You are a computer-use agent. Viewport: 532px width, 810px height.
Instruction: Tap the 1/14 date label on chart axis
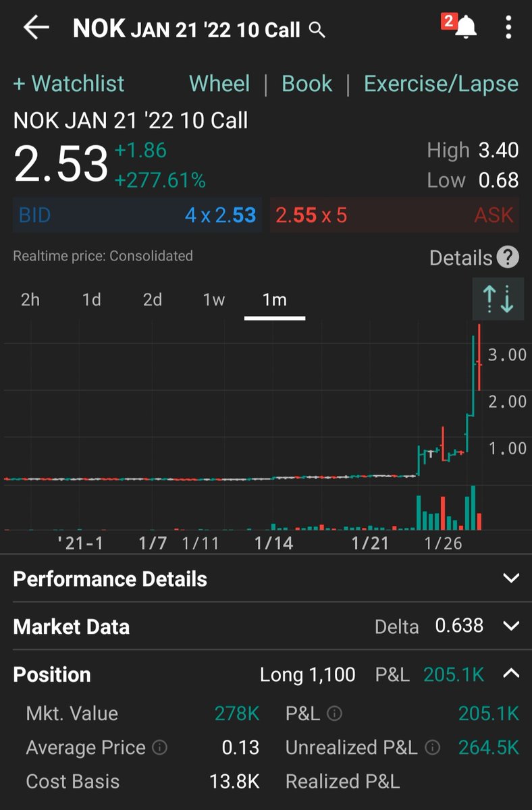pyautogui.click(x=273, y=543)
